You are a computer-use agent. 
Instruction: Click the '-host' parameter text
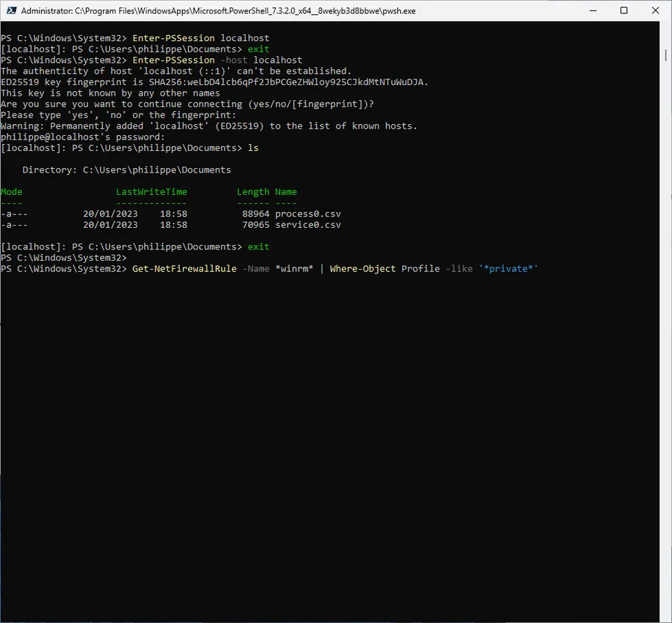(234, 60)
